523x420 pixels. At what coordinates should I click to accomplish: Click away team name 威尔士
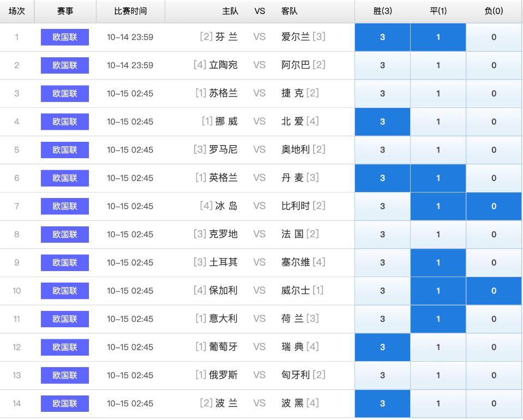pos(296,291)
